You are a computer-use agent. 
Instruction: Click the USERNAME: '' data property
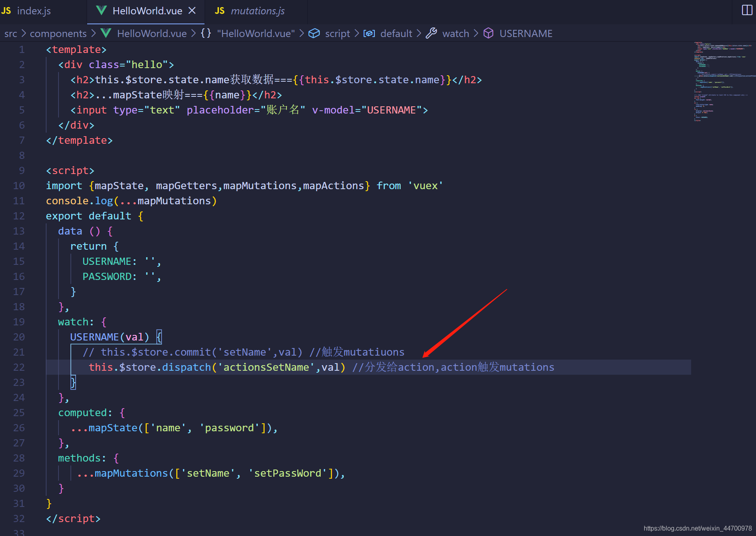(122, 261)
